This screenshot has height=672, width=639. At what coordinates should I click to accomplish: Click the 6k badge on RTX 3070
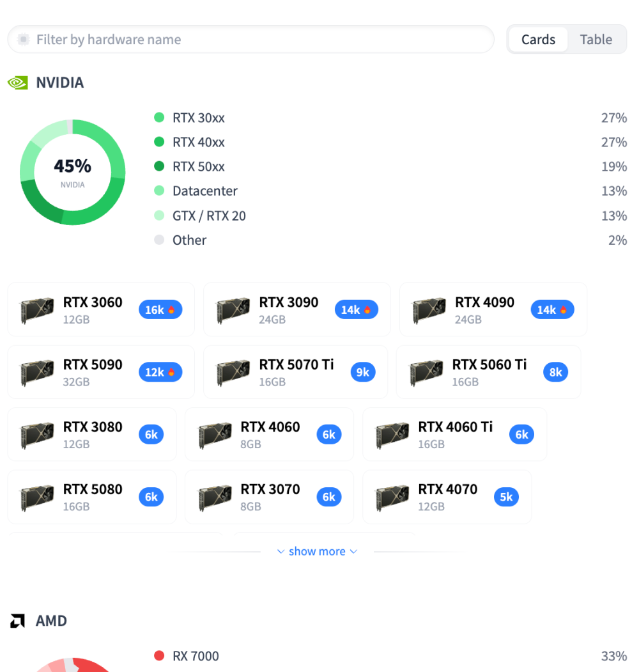[x=329, y=497]
